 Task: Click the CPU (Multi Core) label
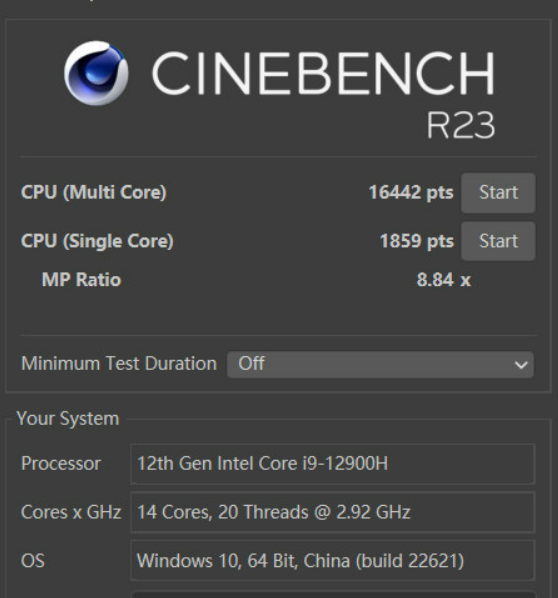94,192
